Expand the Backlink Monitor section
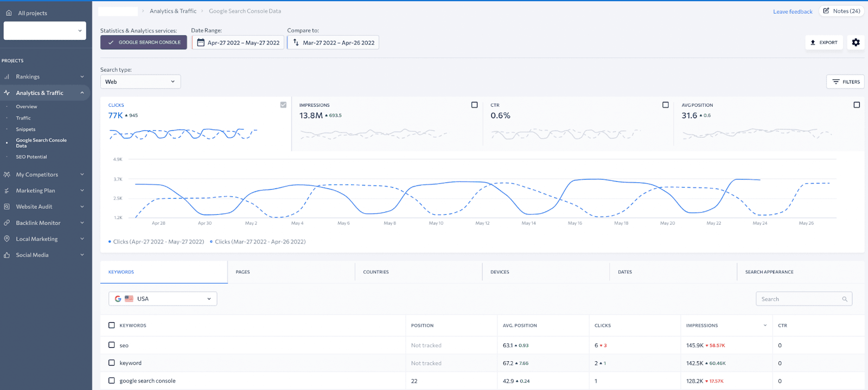The width and height of the screenshot is (868, 390). 82,223
